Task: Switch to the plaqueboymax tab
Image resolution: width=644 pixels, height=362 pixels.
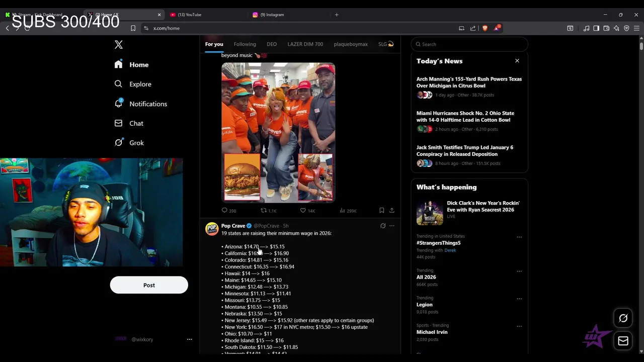Action: [351, 44]
